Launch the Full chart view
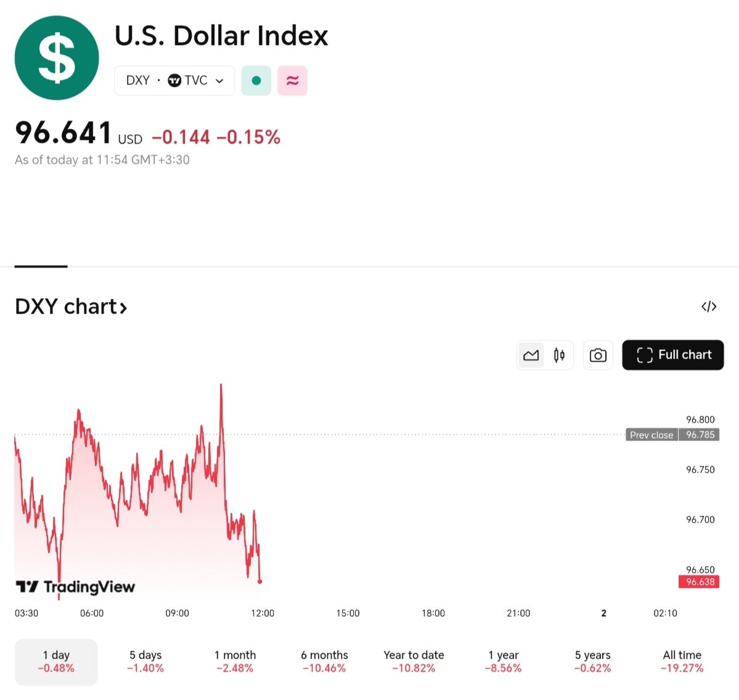 click(x=673, y=355)
